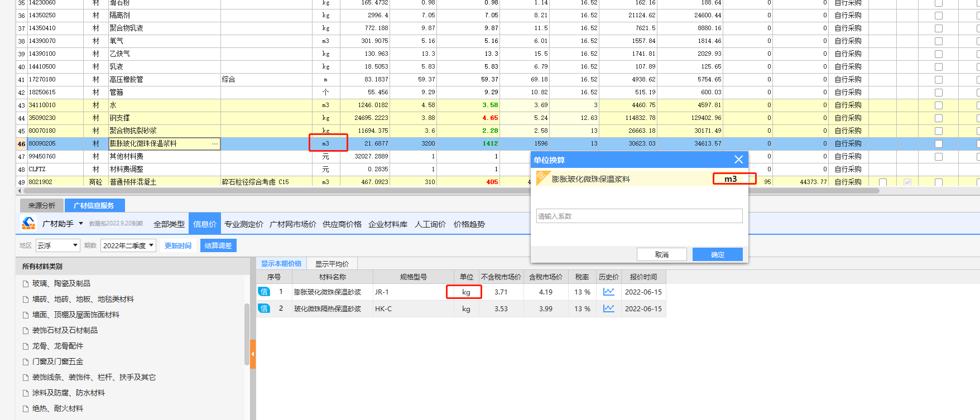The width and height of the screenshot is (980, 420).
Task: Select 涂料及防腐、防水材料 category
Action: (x=69, y=393)
